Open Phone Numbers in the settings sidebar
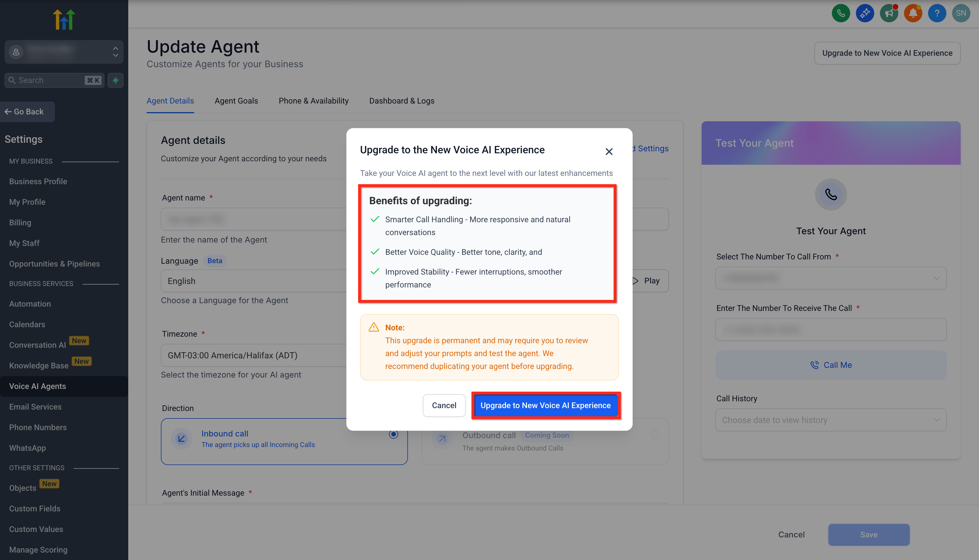This screenshot has width=979, height=560. 38,427
